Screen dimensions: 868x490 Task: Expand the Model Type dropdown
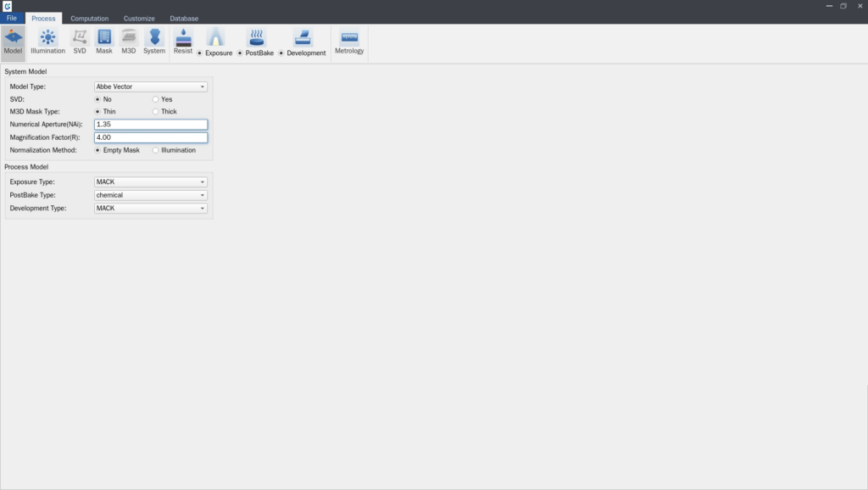(151, 86)
